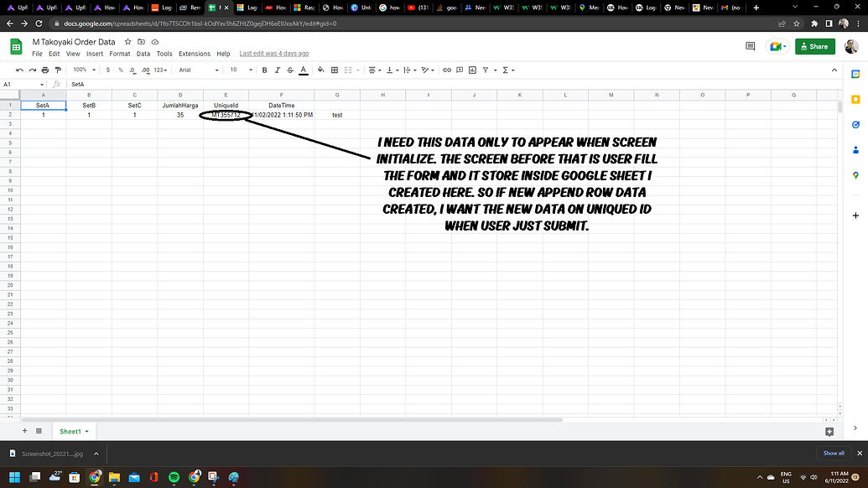Star the M Takoyaki Order Data spreadsheet
This screenshot has height=488, width=868.
127,42
